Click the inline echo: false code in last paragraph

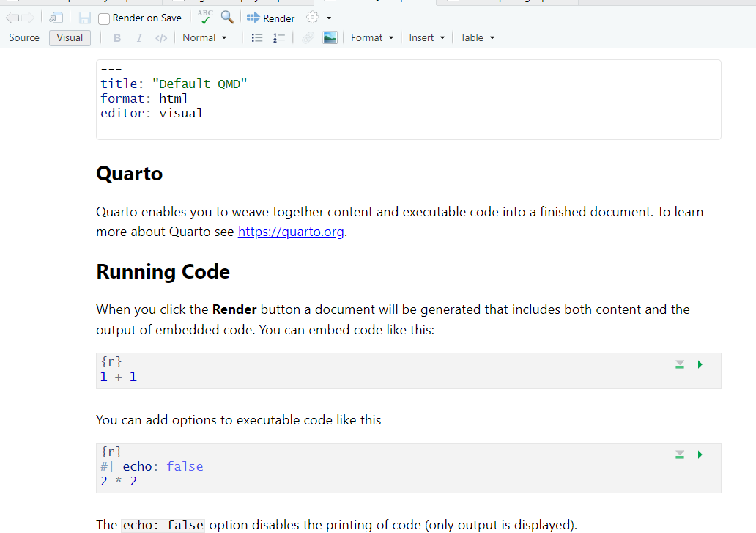[163, 525]
